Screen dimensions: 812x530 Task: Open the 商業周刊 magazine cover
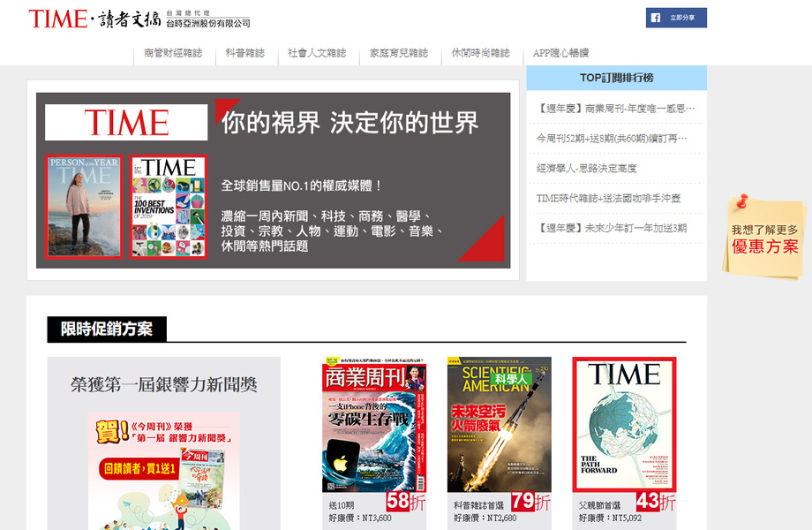[x=374, y=424]
